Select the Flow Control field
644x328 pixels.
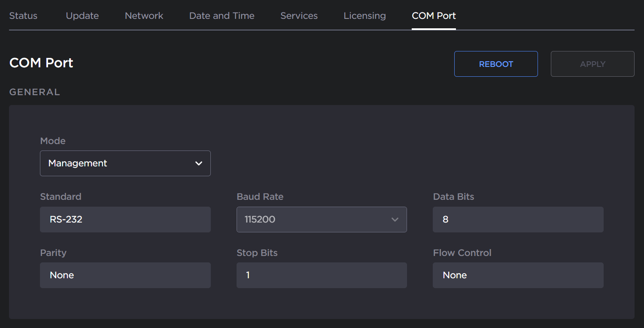click(518, 275)
